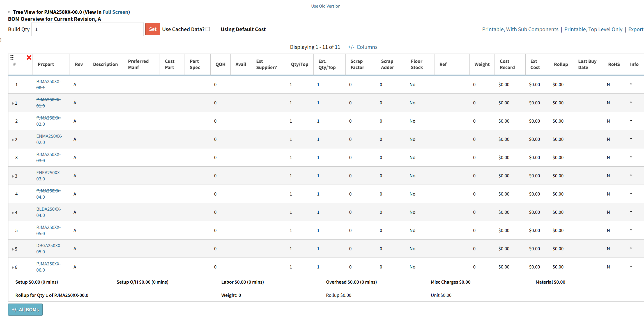Open info chevron for DBGA250XX-05.0 row
This screenshot has width=644, height=317.
tap(631, 248)
